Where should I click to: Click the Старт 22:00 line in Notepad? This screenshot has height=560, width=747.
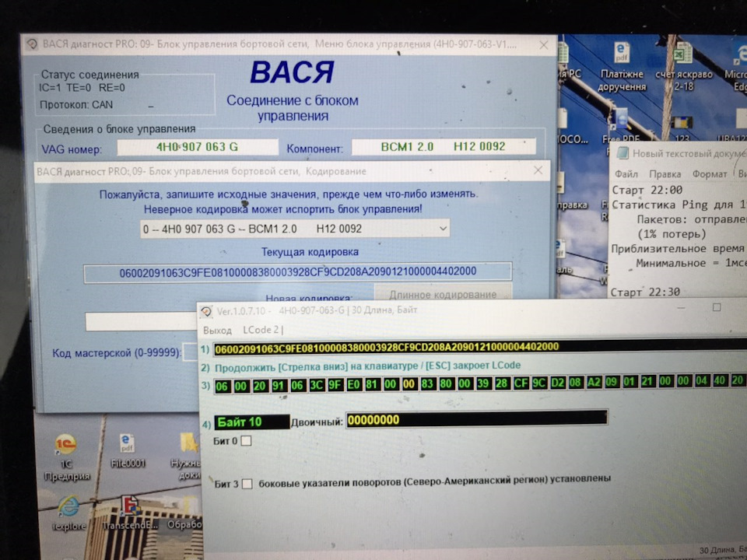tap(647, 190)
